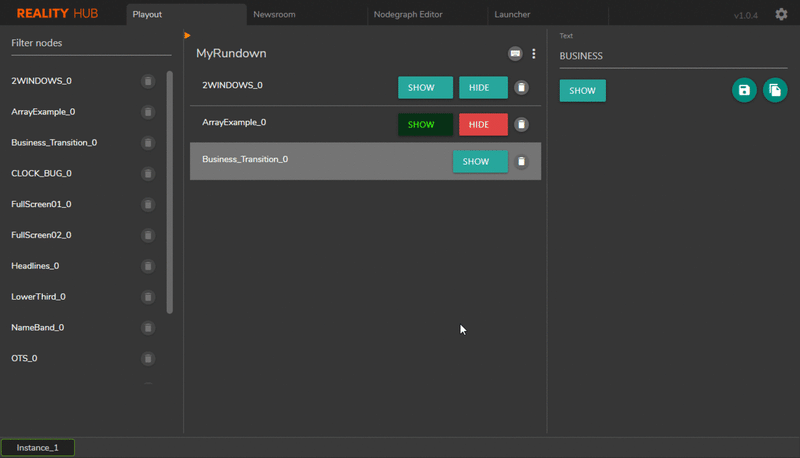Select FullScreen02_0 in the node list

coord(41,235)
